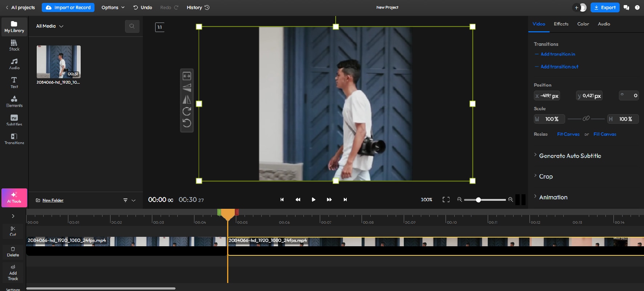Image resolution: width=644 pixels, height=291 pixels.
Task: Open the media sort filter dropdown
Action: coord(129,200)
